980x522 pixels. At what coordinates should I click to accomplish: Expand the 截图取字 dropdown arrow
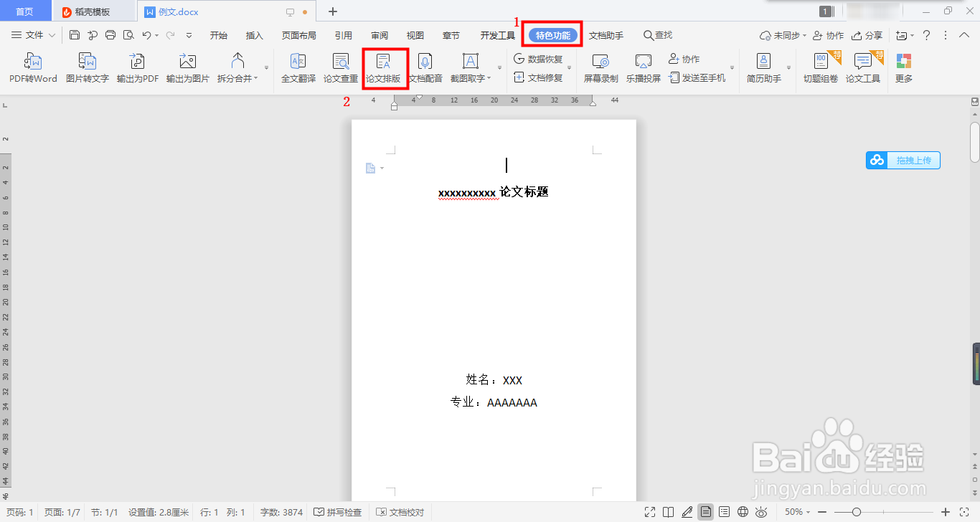click(x=489, y=79)
